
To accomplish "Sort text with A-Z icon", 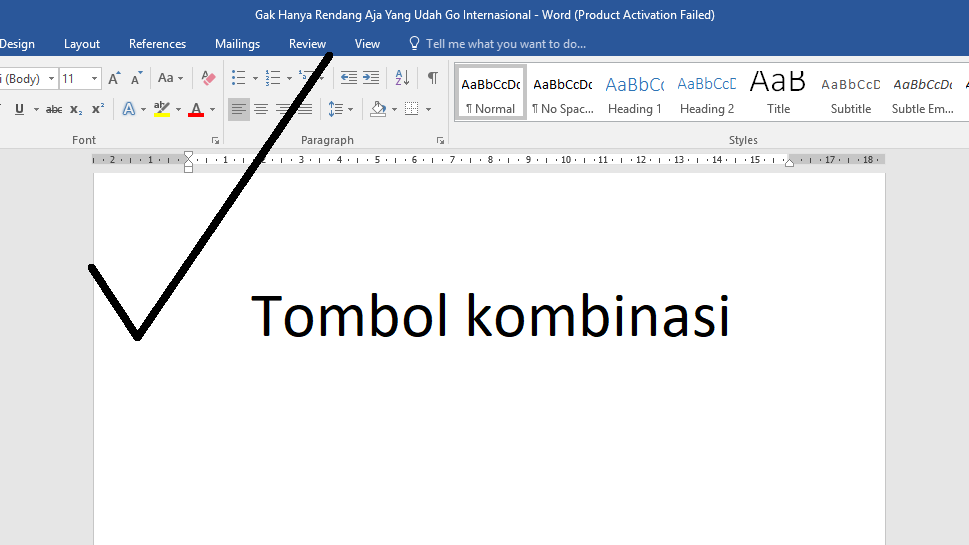I will click(402, 78).
